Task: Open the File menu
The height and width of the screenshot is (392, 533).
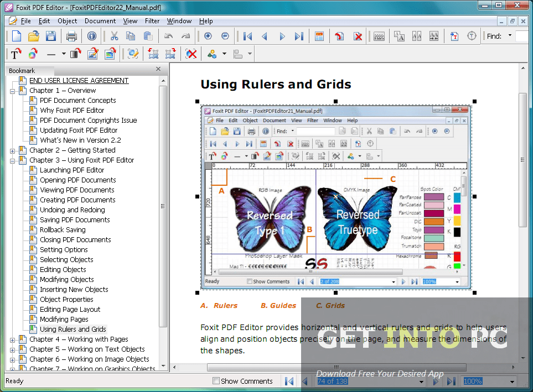Action: click(x=25, y=21)
